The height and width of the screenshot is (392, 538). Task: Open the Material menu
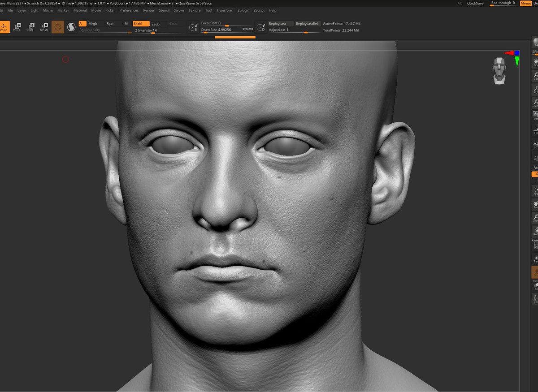(x=80, y=10)
